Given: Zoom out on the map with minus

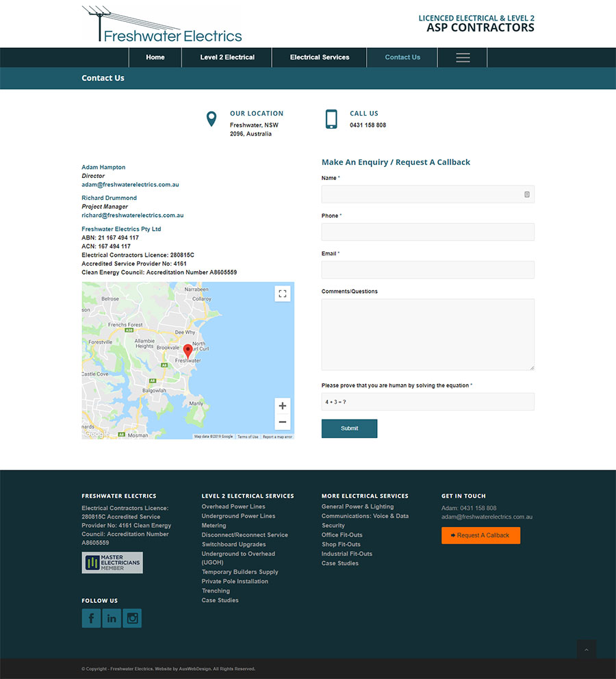Looking at the screenshot, I should tap(282, 422).
